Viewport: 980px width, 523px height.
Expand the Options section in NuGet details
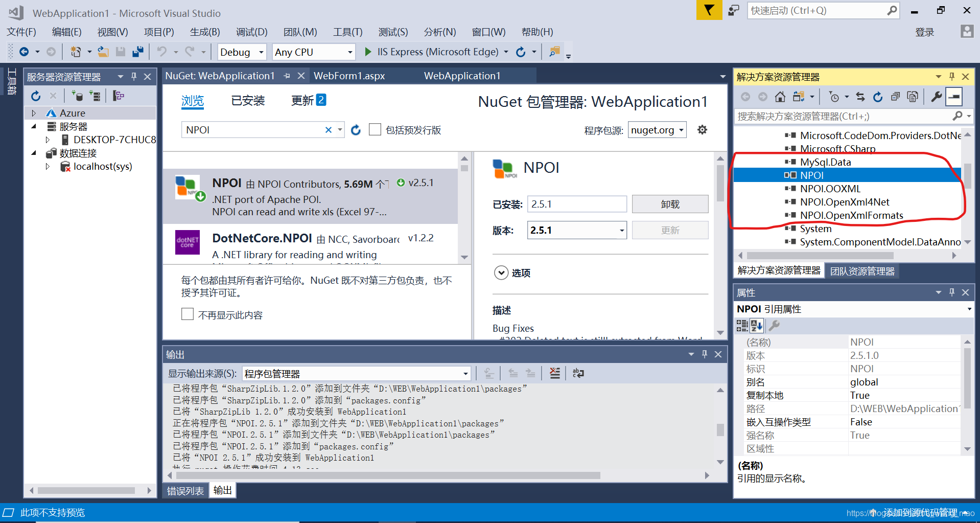pyautogui.click(x=501, y=272)
